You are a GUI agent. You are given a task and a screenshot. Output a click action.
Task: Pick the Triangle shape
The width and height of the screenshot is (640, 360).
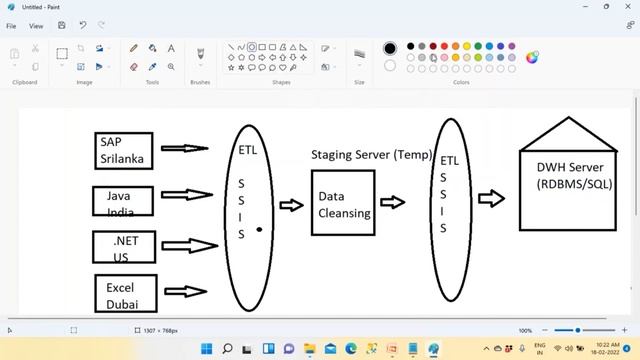[x=293, y=47]
